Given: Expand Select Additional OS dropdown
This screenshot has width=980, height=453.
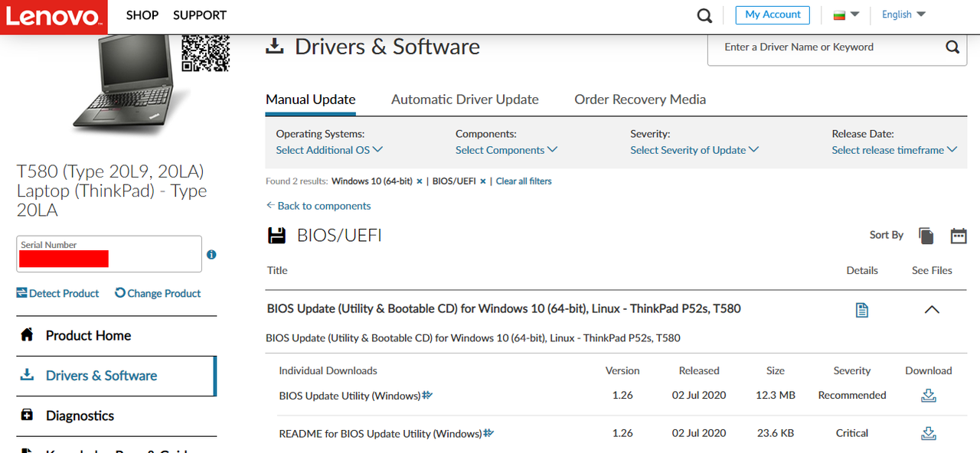Looking at the screenshot, I should tap(329, 150).
